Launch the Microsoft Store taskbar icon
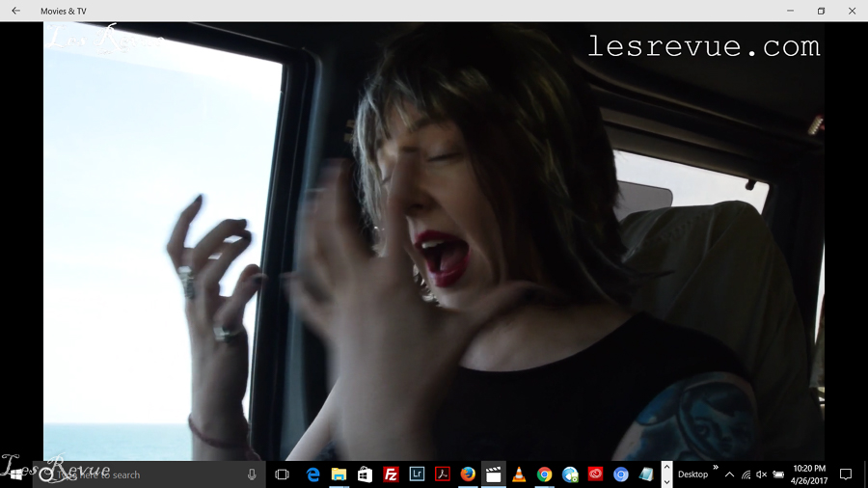Image resolution: width=868 pixels, height=488 pixels. (365, 474)
